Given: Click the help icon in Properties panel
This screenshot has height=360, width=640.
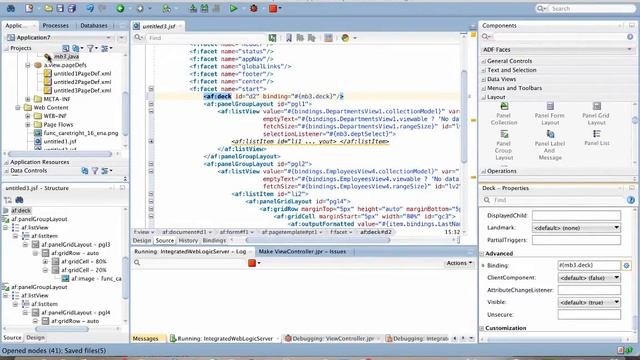Looking at the screenshot, I should pos(631,200).
